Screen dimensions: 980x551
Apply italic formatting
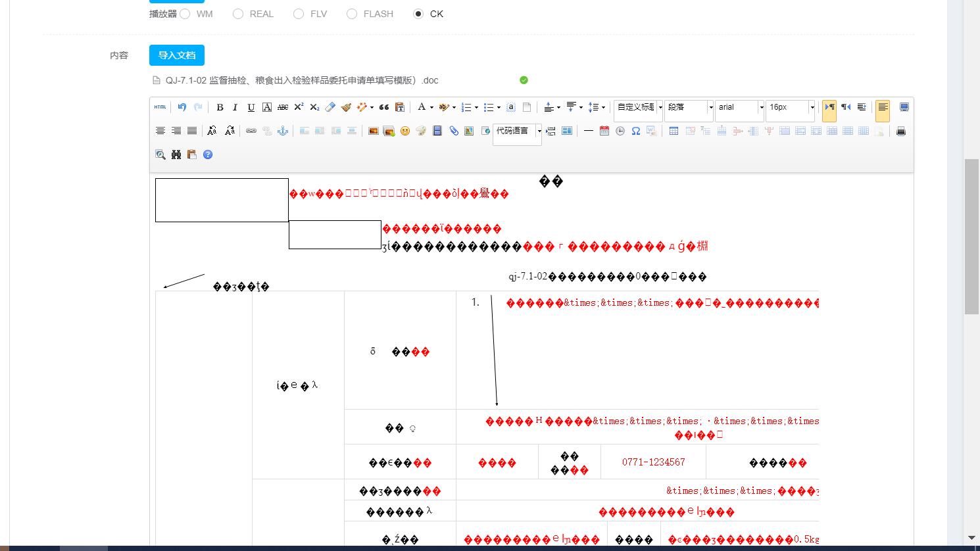[x=235, y=107]
